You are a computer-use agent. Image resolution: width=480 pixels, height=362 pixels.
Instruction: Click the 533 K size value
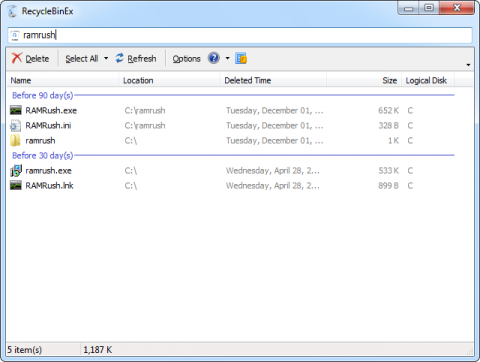tap(388, 171)
